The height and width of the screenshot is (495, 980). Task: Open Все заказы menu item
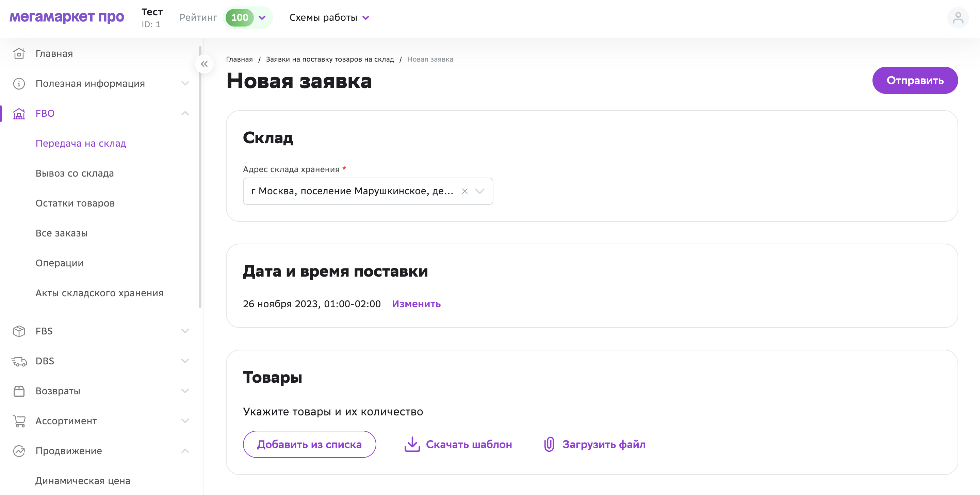(x=62, y=233)
